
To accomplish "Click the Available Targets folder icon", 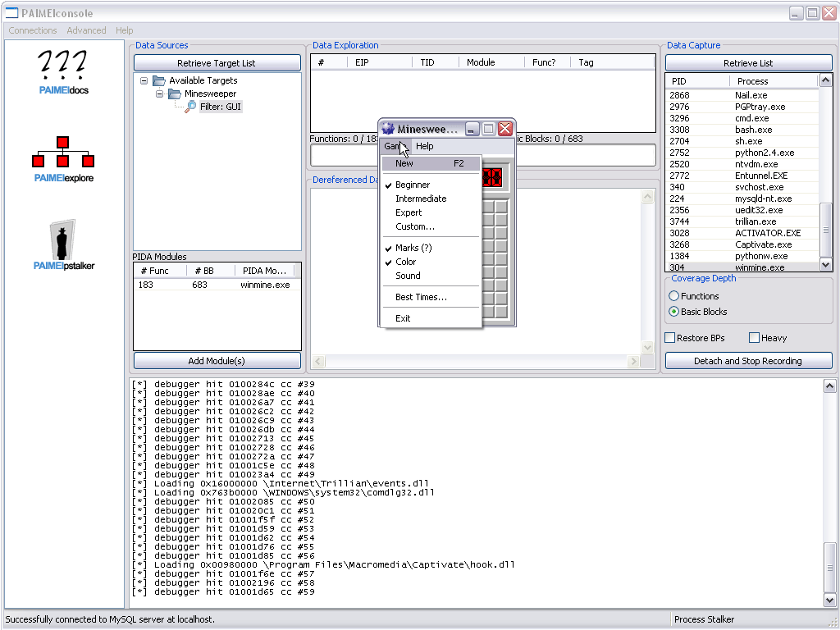I will click(x=159, y=80).
